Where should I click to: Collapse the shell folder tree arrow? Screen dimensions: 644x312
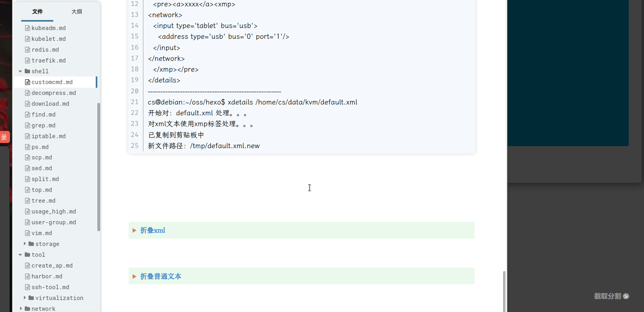[x=20, y=71]
